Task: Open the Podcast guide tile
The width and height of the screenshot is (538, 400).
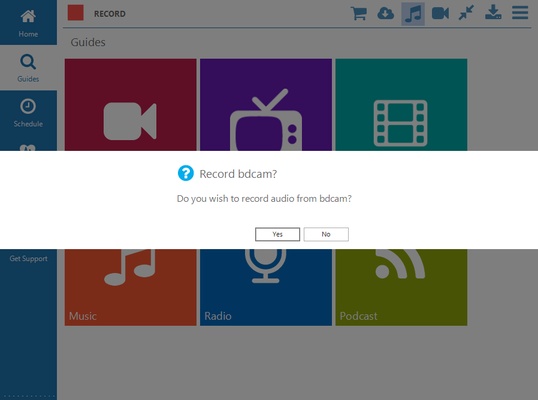Action: tap(401, 287)
